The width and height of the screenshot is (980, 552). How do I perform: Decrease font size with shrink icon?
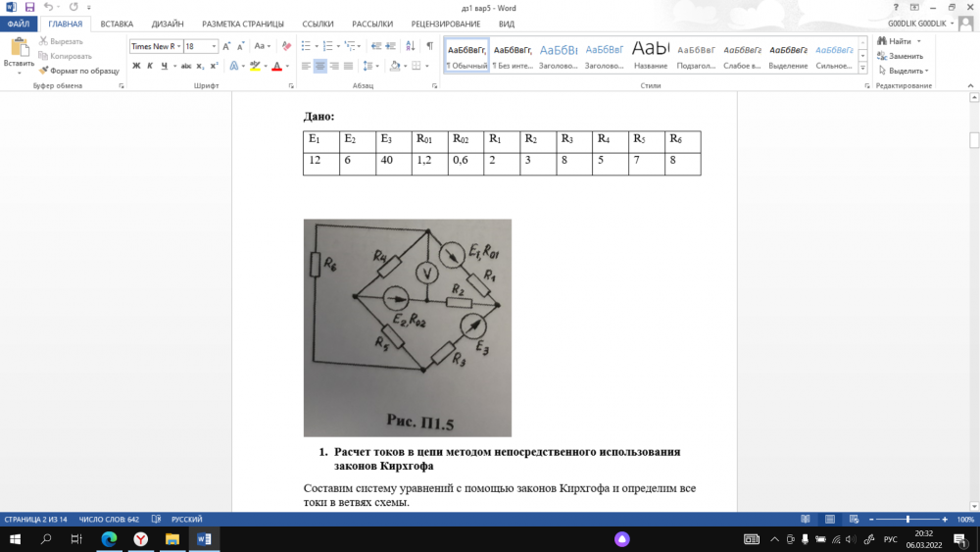241,46
